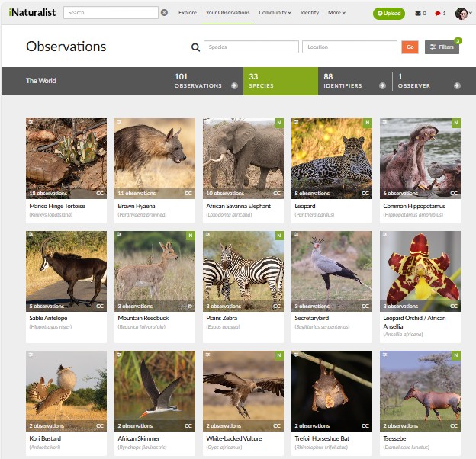Expand the More dropdown menu
The image size is (476, 459).
pyautogui.click(x=336, y=13)
